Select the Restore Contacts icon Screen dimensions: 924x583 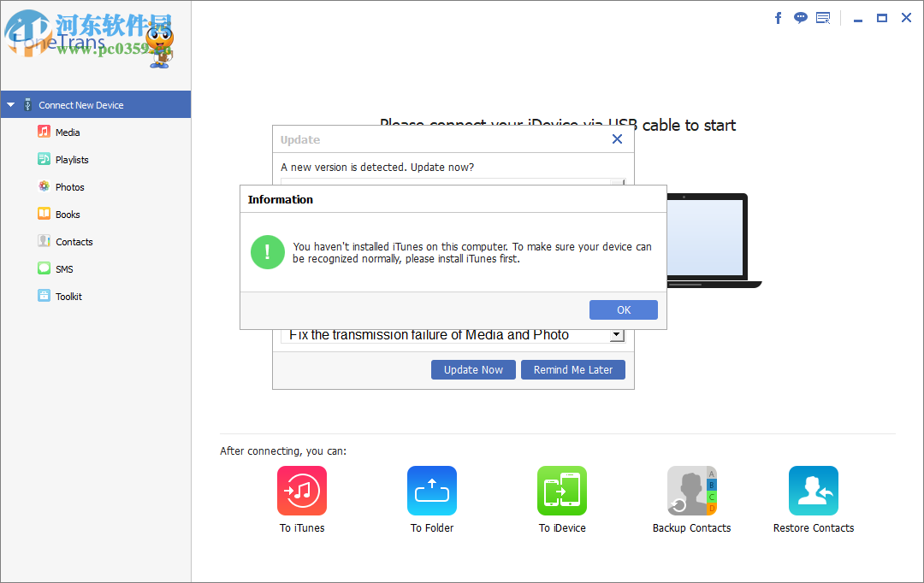click(x=813, y=491)
